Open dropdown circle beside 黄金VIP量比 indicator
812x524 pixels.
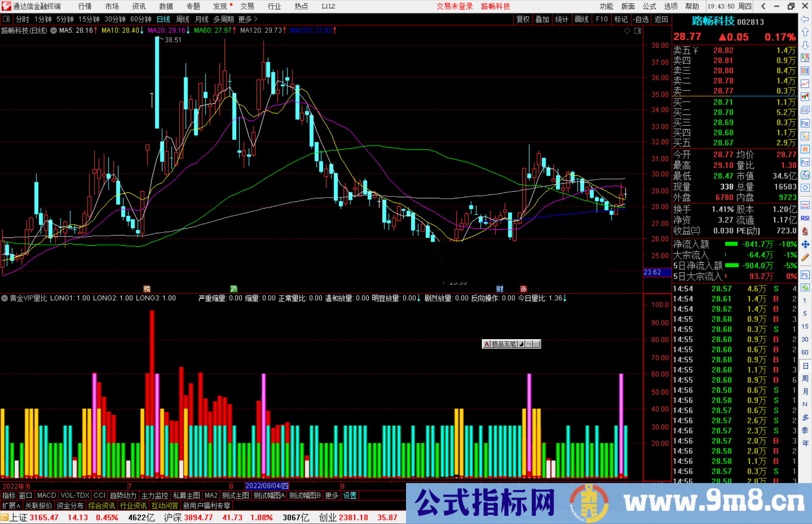point(5,298)
